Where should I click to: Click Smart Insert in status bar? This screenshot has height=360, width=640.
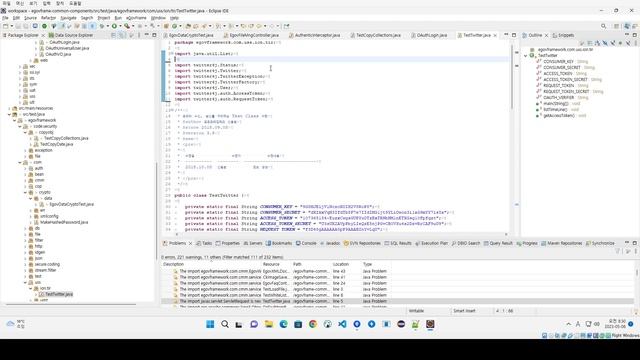click(464, 311)
